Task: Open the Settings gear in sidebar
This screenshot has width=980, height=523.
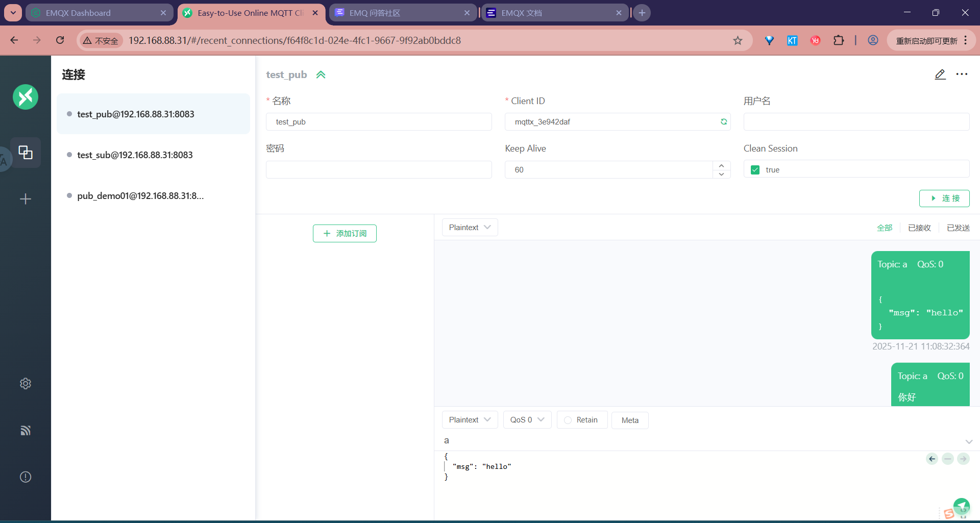Action: click(x=26, y=384)
